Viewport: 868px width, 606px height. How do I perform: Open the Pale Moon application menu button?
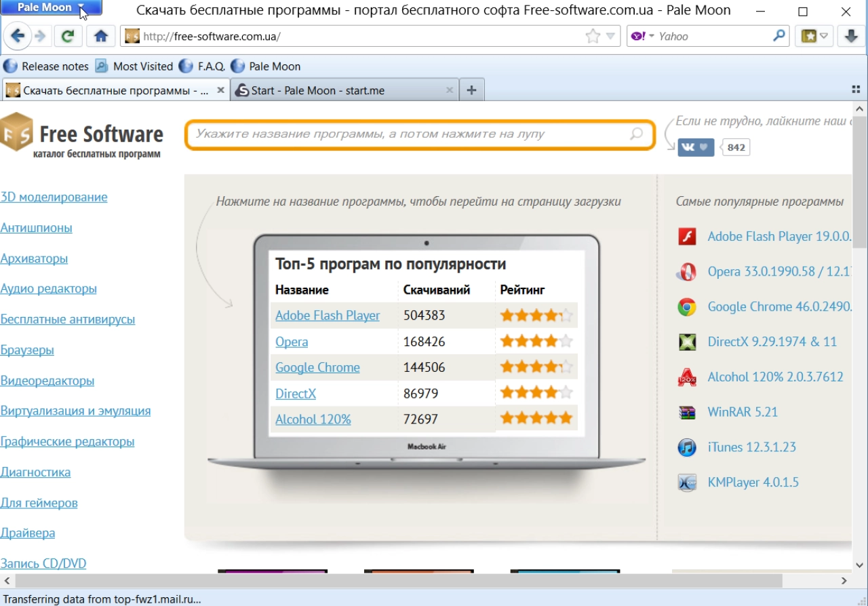point(52,8)
